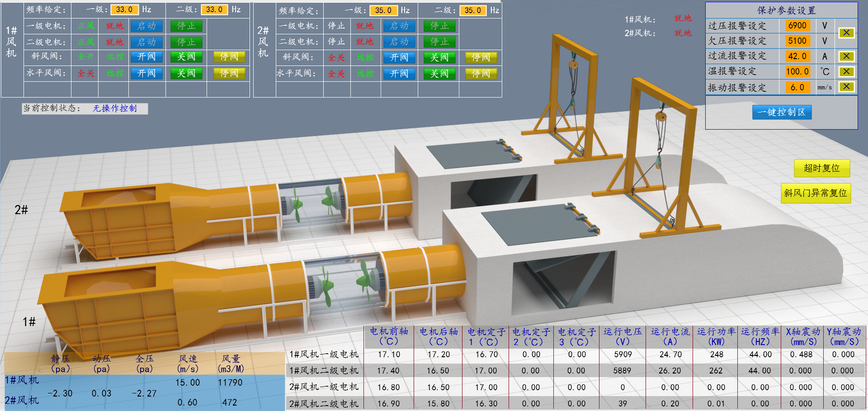The image size is (868, 411).
Task: Click the 超时复位 reset button
Action: point(821,168)
